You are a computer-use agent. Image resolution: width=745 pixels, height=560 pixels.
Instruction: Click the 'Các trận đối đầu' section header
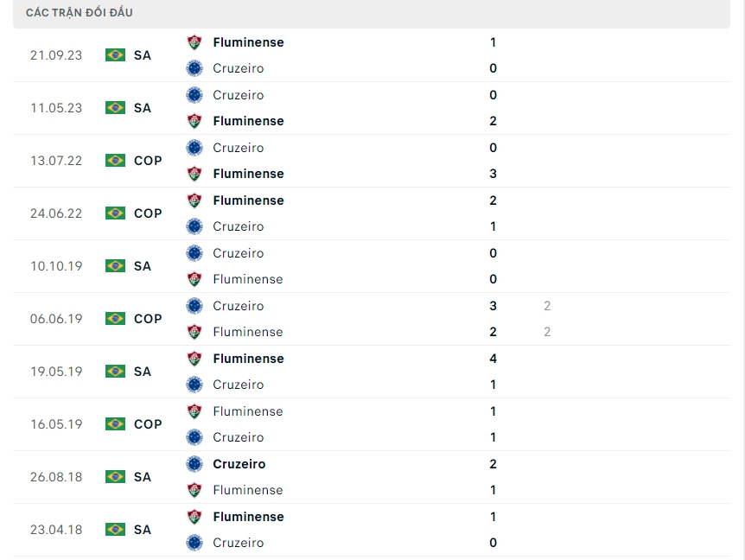(x=80, y=13)
